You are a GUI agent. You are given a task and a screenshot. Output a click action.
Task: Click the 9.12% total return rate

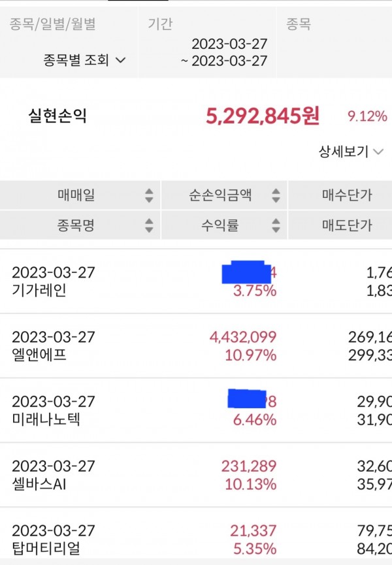pos(367,116)
